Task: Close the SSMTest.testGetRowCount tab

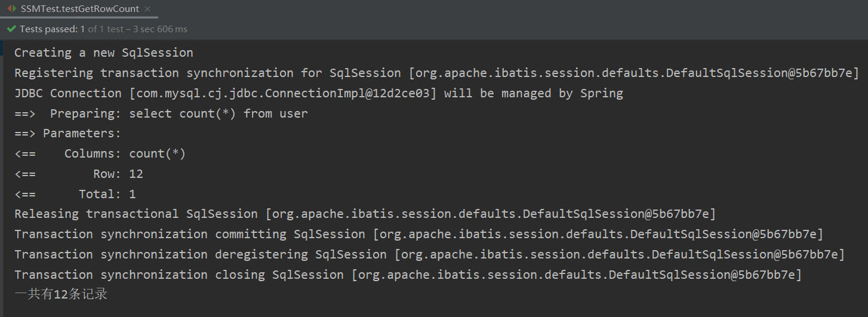Action: click(147, 9)
